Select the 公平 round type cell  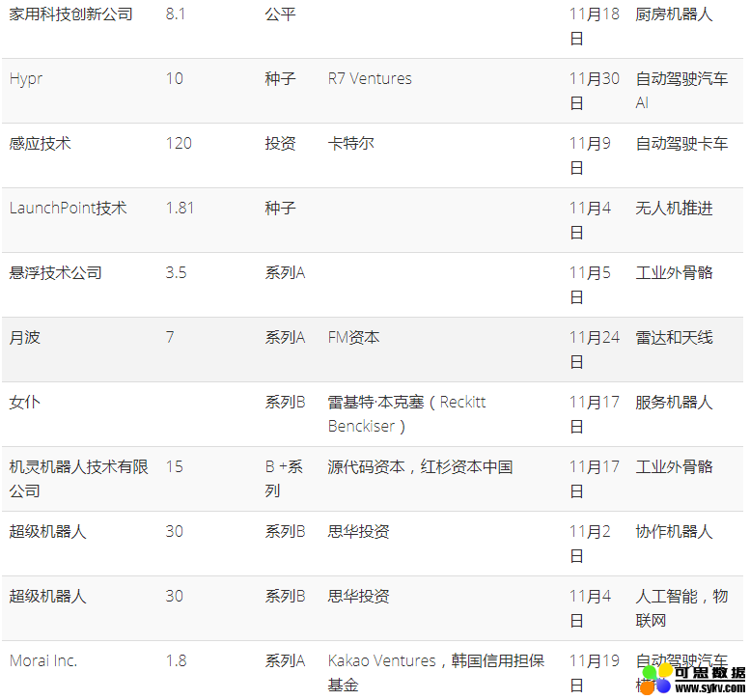(280, 14)
